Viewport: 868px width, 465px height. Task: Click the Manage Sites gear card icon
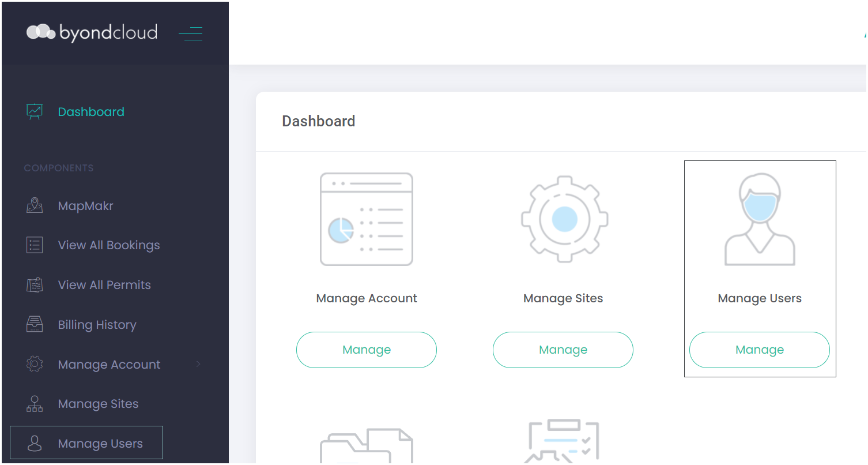tap(565, 219)
